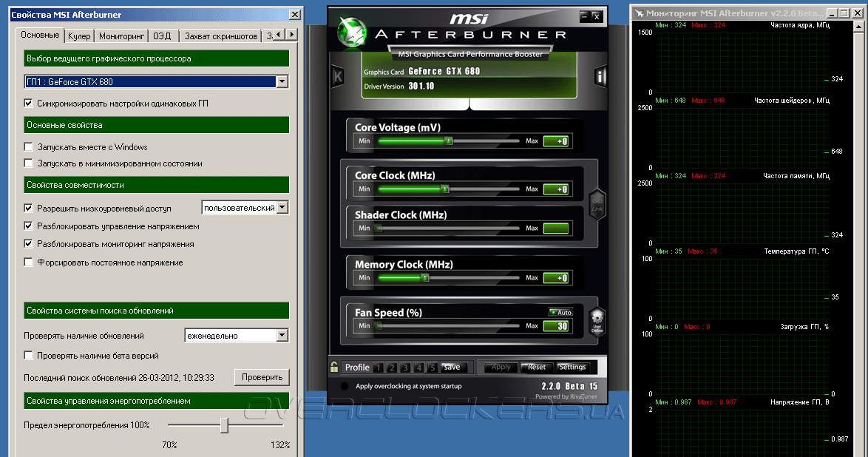Click the Shader Clock slider track
868x457 pixels.
[449, 228]
